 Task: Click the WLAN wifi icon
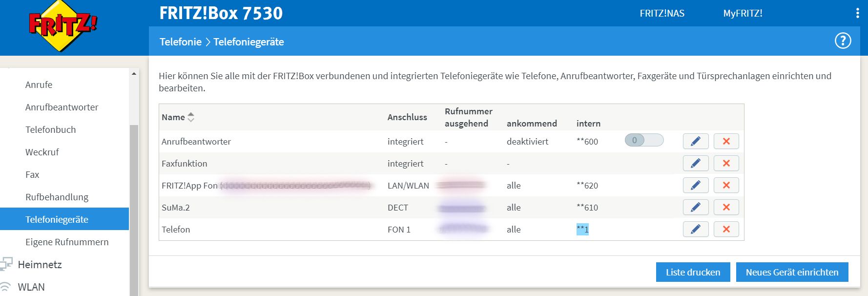[5, 287]
